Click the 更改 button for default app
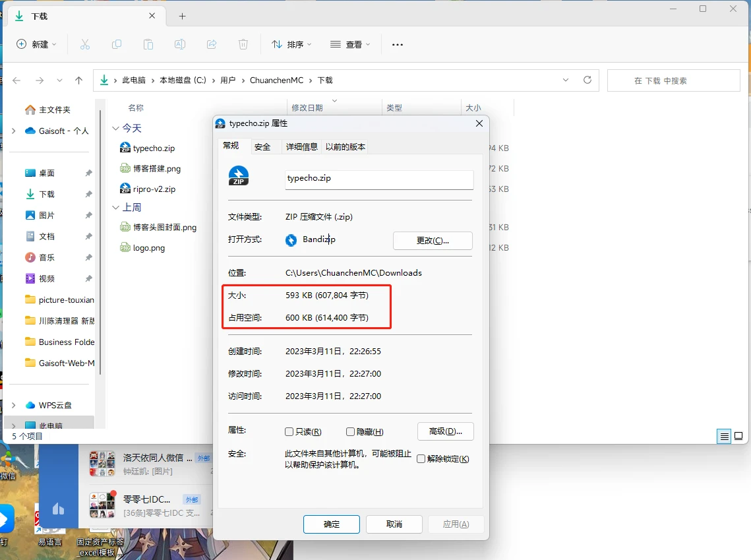The image size is (751, 560). click(x=433, y=241)
